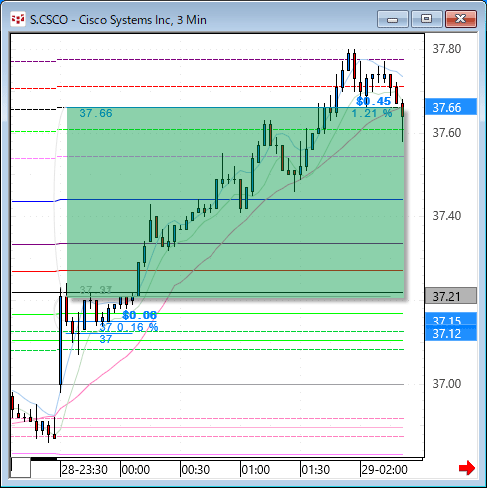This screenshot has height=488, width=487.
Task: Click the 37.12 blue price label
Action: 451,334
